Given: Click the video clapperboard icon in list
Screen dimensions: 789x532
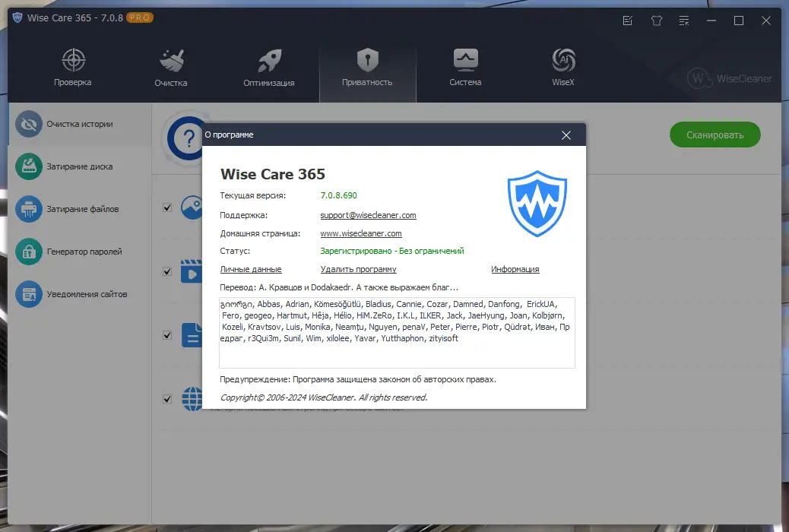Looking at the screenshot, I should click(192, 271).
